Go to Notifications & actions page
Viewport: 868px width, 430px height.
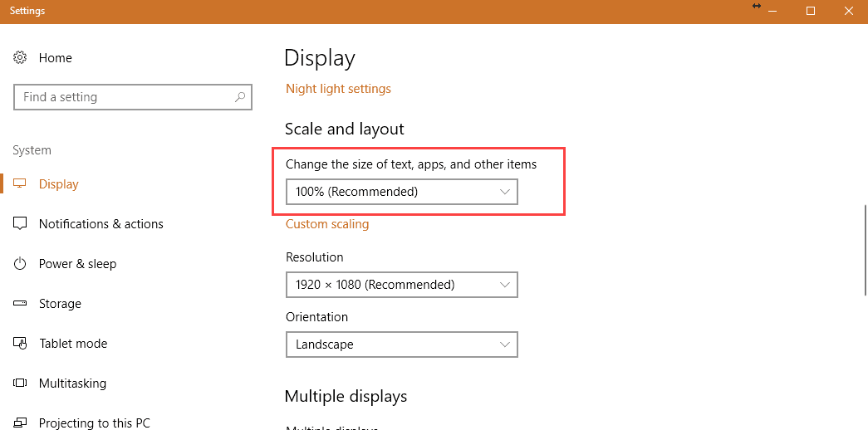tap(101, 223)
